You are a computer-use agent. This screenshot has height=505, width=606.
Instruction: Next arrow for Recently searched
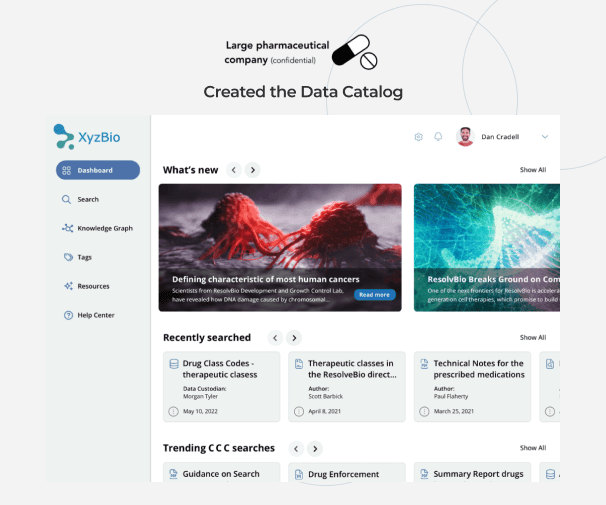pyautogui.click(x=294, y=338)
